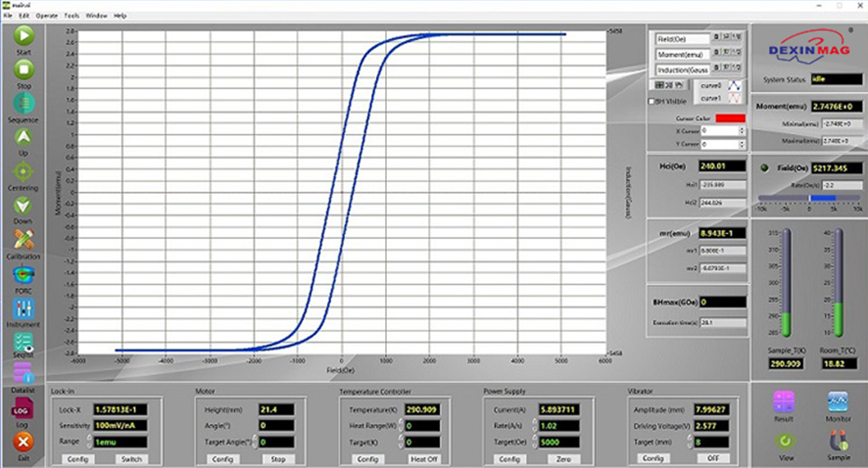Click Zero button in Power Supply
Image resolution: width=868 pixels, height=468 pixels.
tap(563, 459)
